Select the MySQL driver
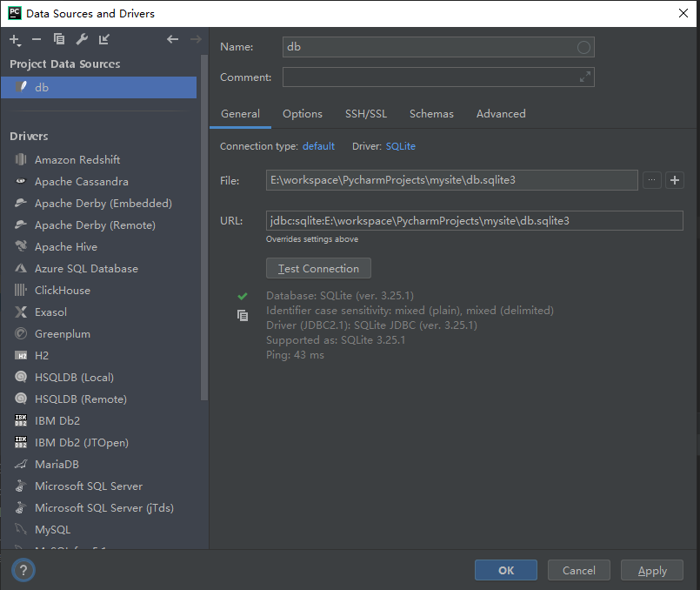Screen dimensions: 700x590 coord(53,529)
